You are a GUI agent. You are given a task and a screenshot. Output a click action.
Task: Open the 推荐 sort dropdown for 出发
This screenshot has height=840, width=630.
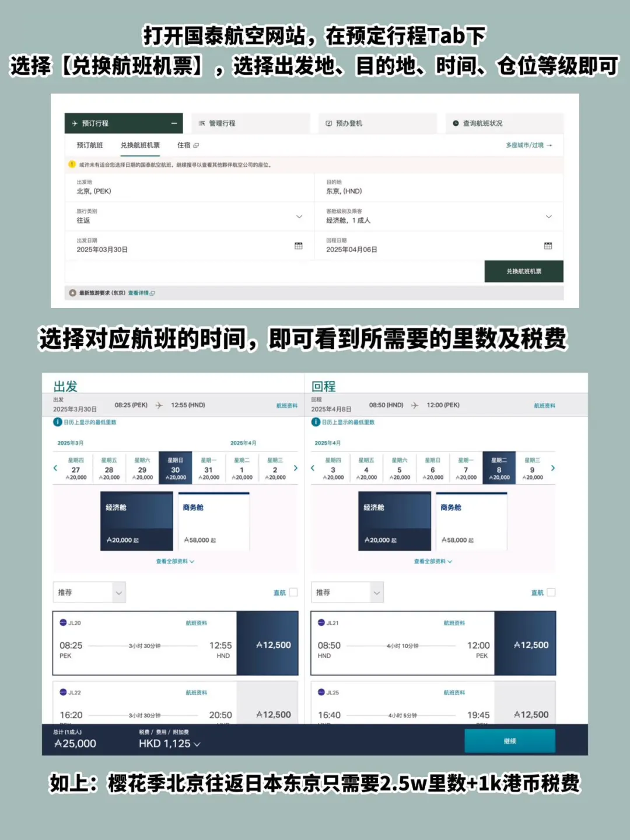[89, 592]
